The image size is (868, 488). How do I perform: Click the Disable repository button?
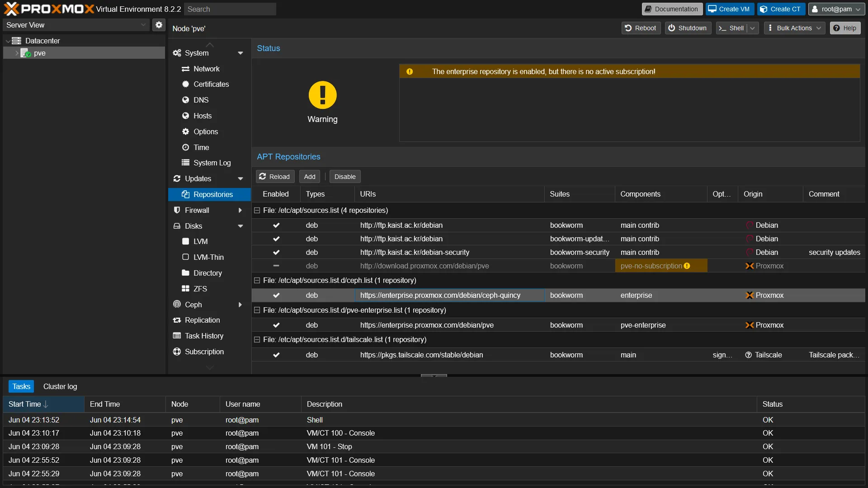[x=344, y=176]
